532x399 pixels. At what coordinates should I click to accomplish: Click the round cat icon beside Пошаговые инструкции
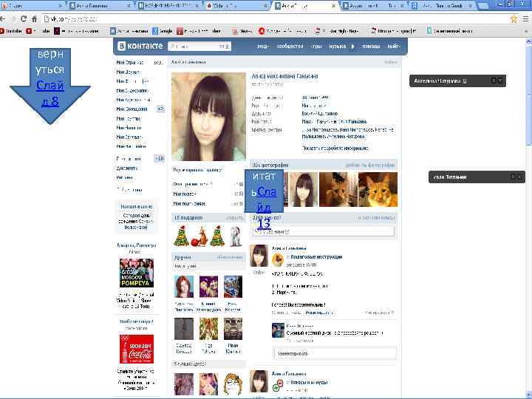278,260
